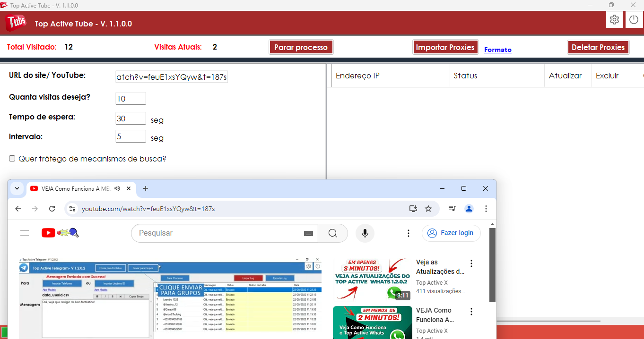Close the Top Active Tube window
Viewport: 644px width, 339px height.
(x=633, y=5)
